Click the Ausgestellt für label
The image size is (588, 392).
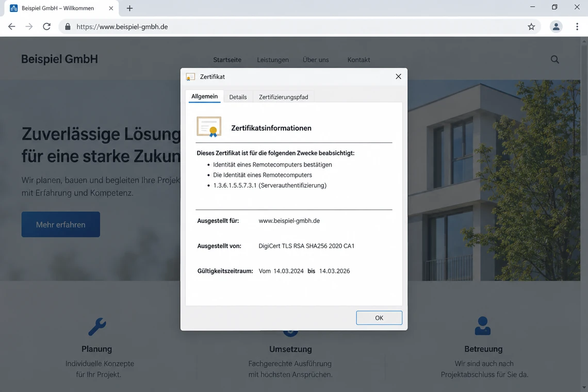(x=218, y=221)
